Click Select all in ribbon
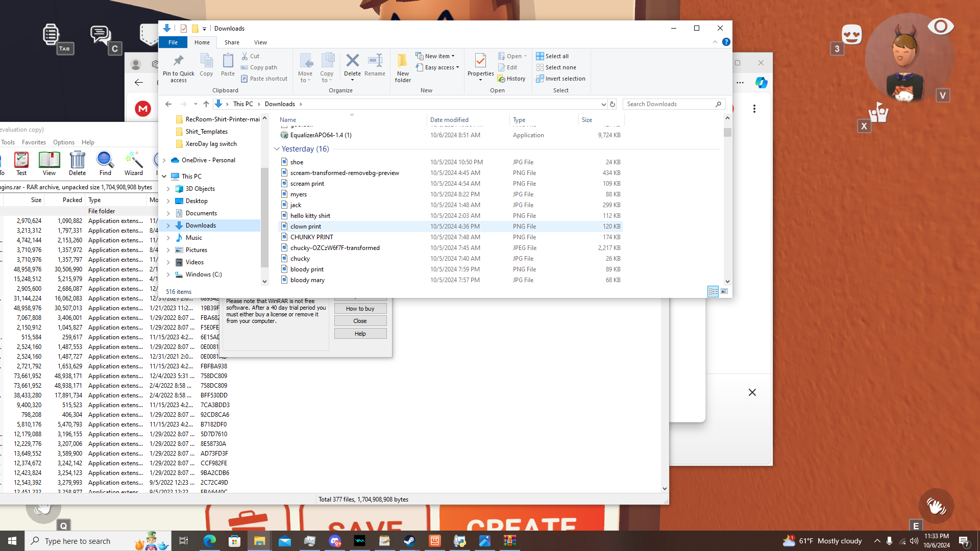 coord(552,56)
